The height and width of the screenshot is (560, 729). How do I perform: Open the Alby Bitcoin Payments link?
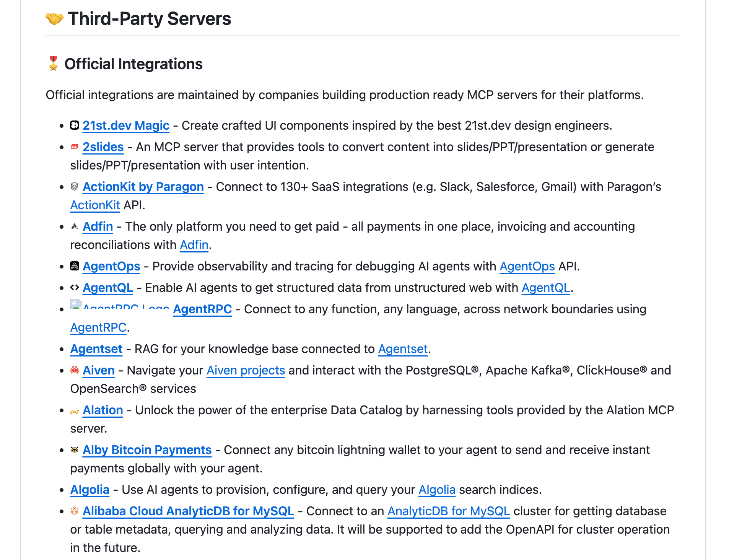pyautogui.click(x=146, y=449)
